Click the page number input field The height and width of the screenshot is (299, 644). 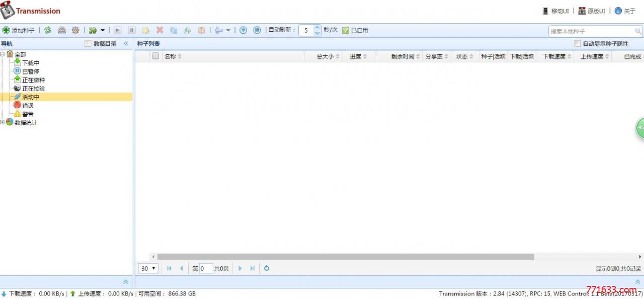tap(206, 268)
